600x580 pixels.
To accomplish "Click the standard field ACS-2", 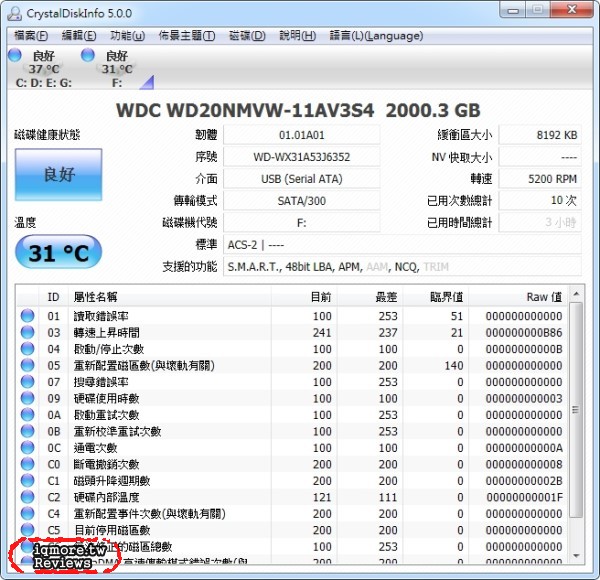I will tap(402, 245).
